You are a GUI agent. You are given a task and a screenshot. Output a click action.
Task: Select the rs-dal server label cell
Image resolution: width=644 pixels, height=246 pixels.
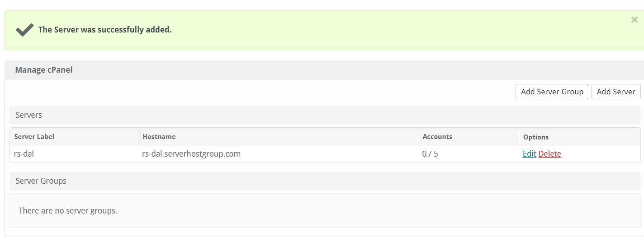[24, 154]
